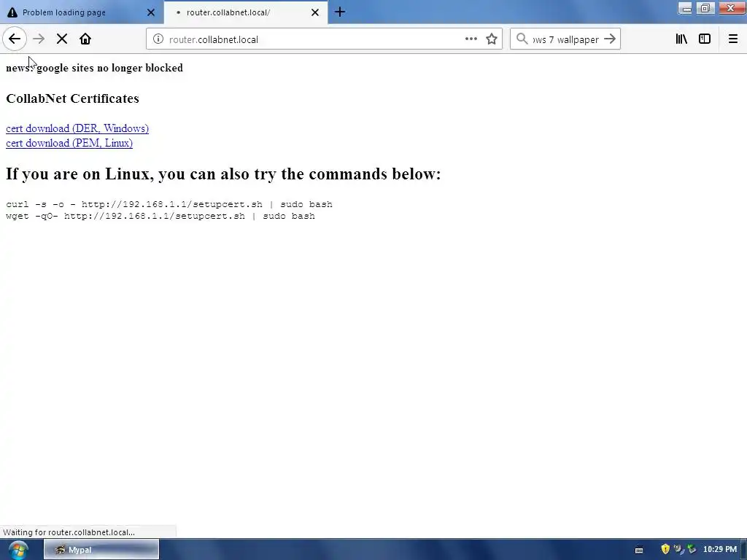The height and width of the screenshot is (560, 747).
Task: Open the page actions menu
Action: [471, 39]
